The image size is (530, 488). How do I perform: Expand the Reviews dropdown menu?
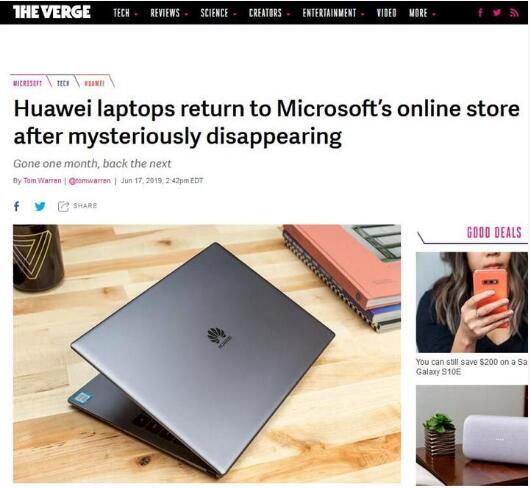point(169,13)
